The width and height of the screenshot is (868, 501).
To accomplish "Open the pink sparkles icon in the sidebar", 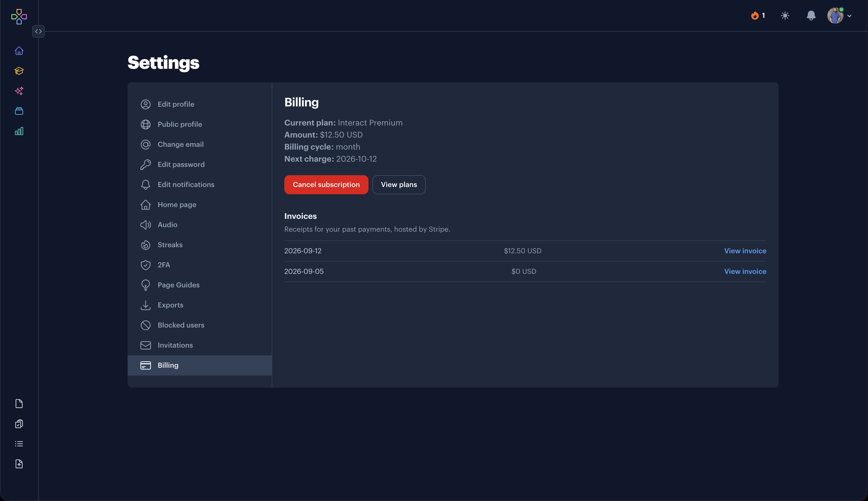I will [x=19, y=91].
